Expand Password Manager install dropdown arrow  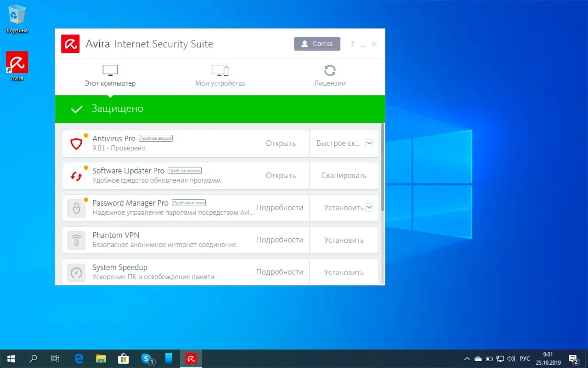tap(369, 207)
